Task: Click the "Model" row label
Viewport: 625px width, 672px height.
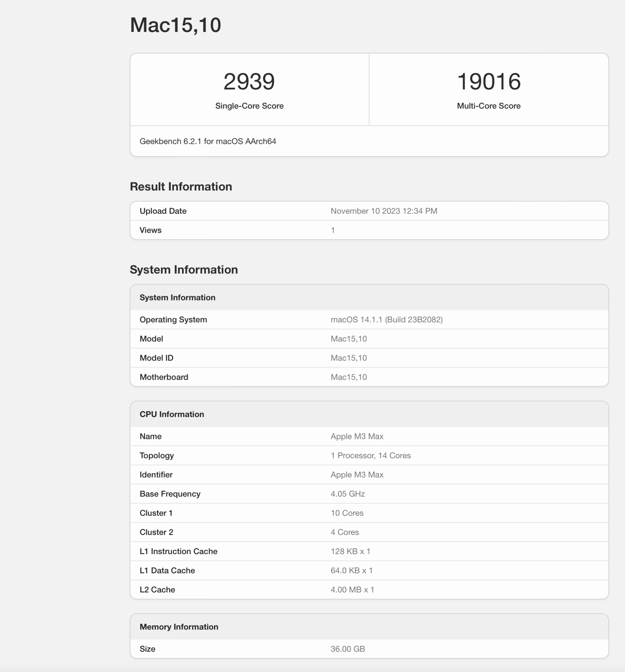Action: pos(151,339)
